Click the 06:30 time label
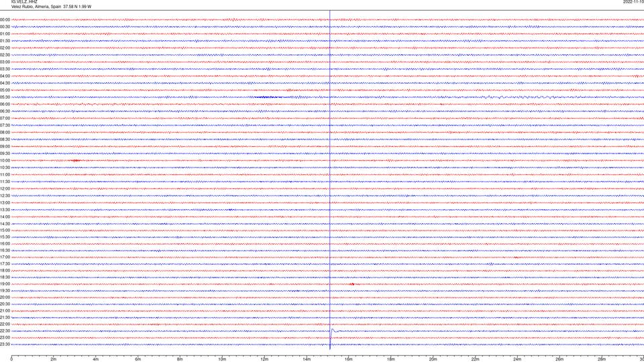The height and width of the screenshot is (362, 644). [x=5, y=111]
